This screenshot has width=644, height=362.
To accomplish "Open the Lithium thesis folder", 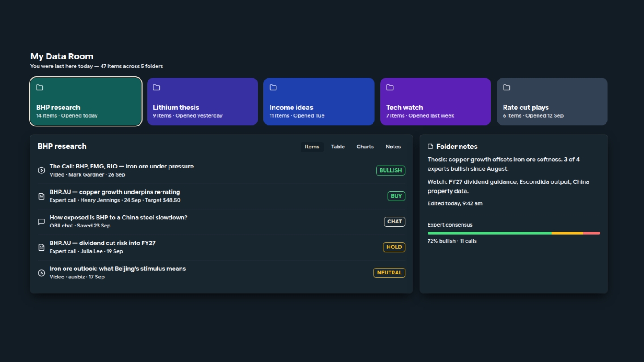I will [203, 101].
